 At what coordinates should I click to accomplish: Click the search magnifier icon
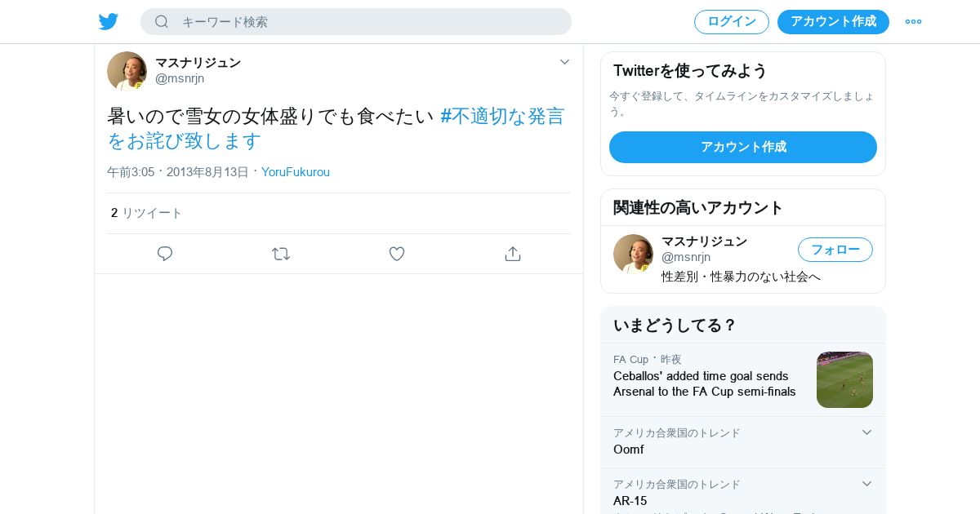[x=162, y=22]
